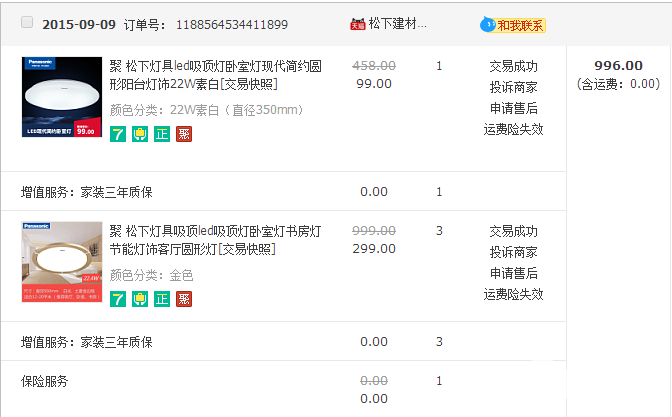The image size is (672, 417).
Task: Click 投诉商家 for the first item
Action: (513, 87)
